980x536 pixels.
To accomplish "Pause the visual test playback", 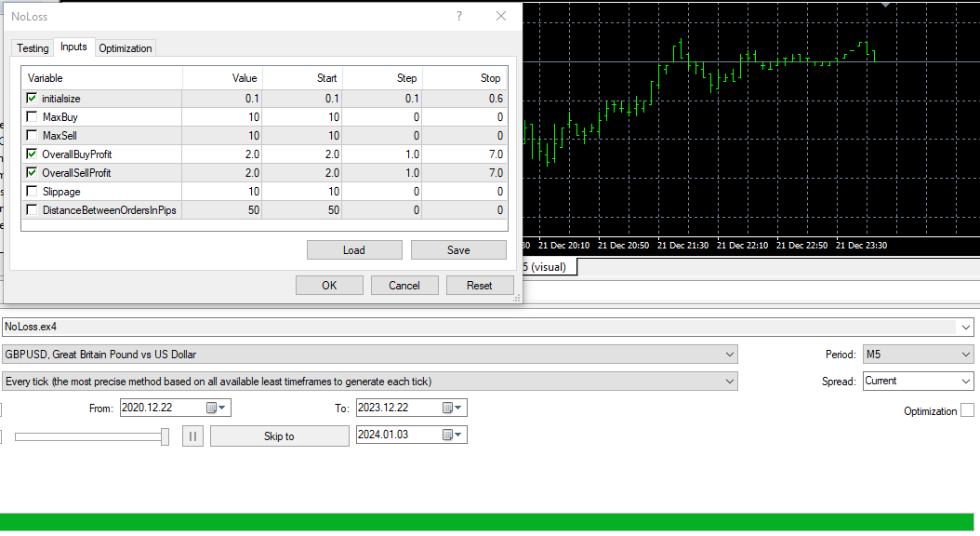I will click(192, 435).
